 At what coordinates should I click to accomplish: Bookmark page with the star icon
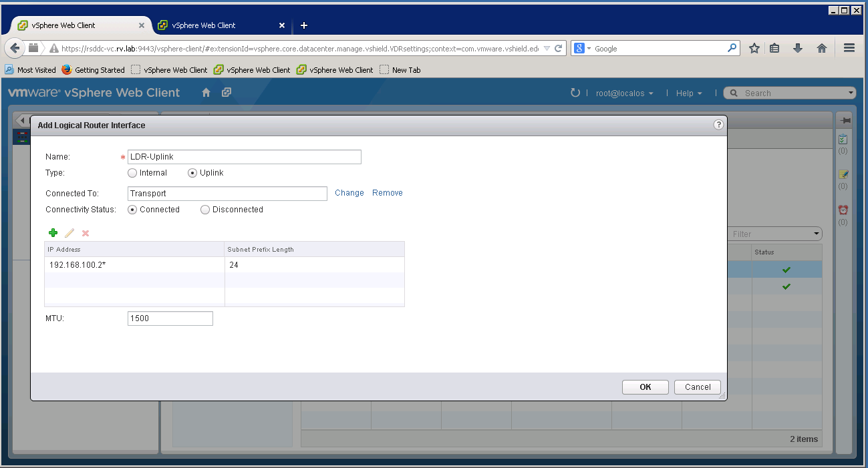754,48
